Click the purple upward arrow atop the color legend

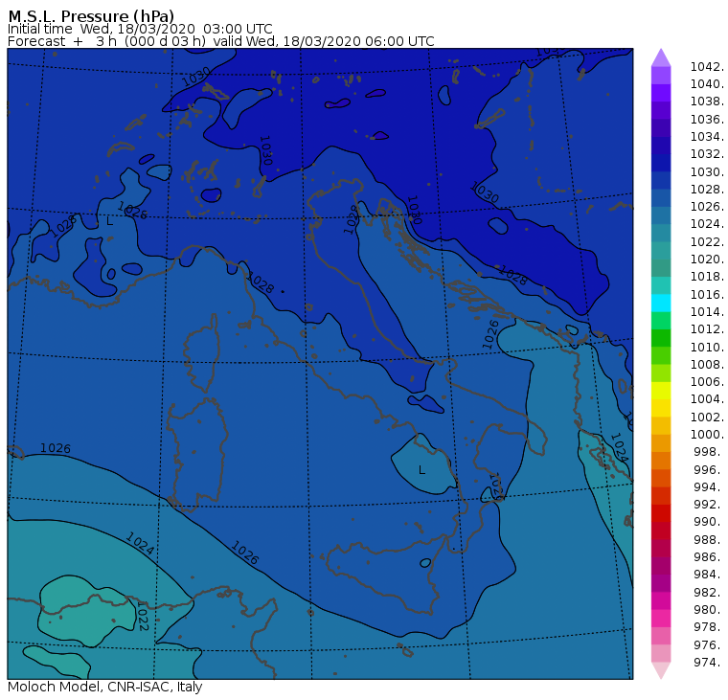click(x=661, y=57)
